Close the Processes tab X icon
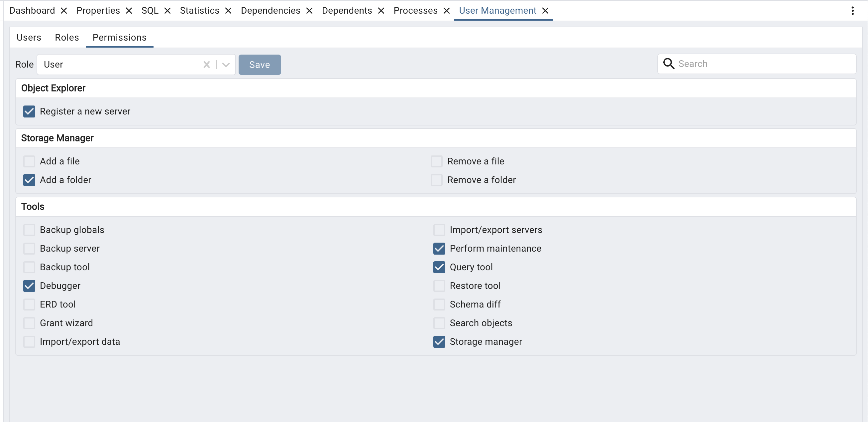The height and width of the screenshot is (422, 868). [x=447, y=11]
